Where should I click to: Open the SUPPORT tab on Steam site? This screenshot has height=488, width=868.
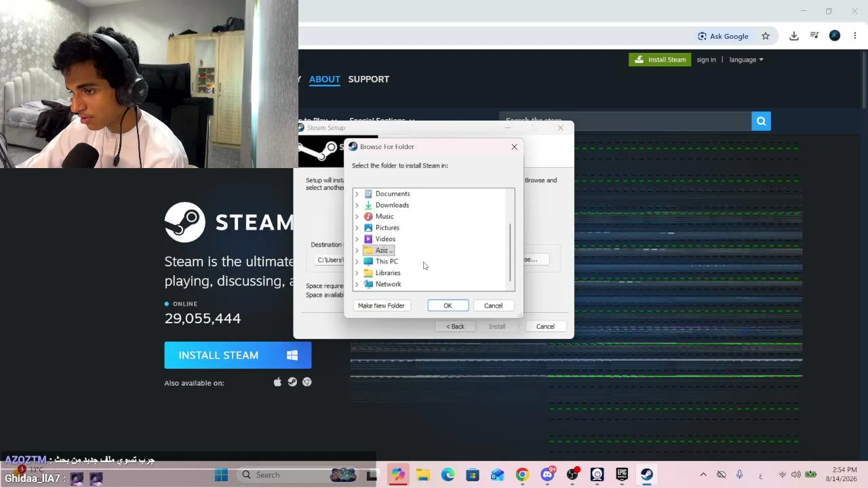click(x=369, y=79)
